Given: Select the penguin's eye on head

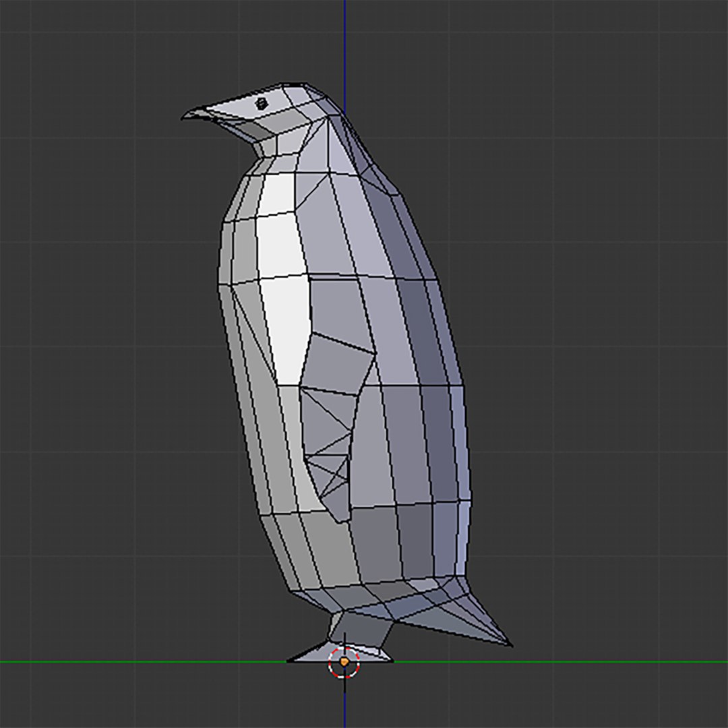Looking at the screenshot, I should [x=262, y=104].
